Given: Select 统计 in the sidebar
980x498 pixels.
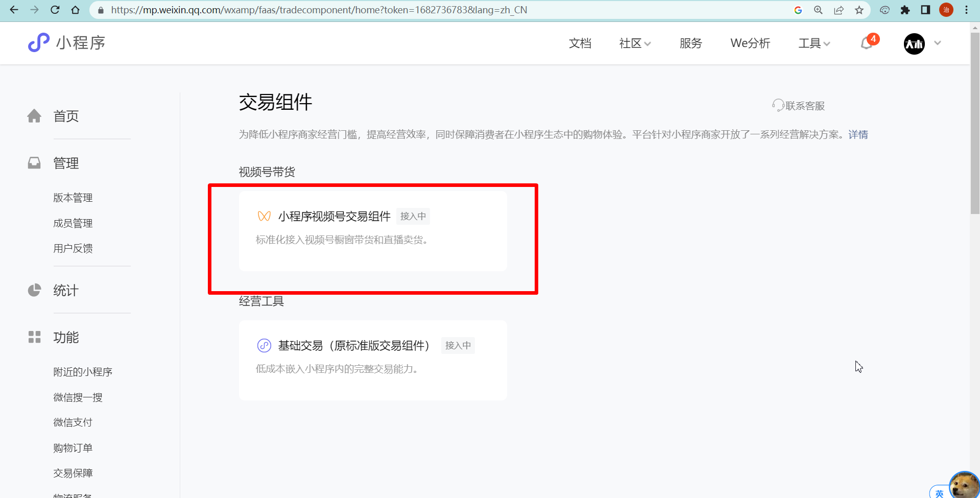Looking at the screenshot, I should click(x=66, y=291).
